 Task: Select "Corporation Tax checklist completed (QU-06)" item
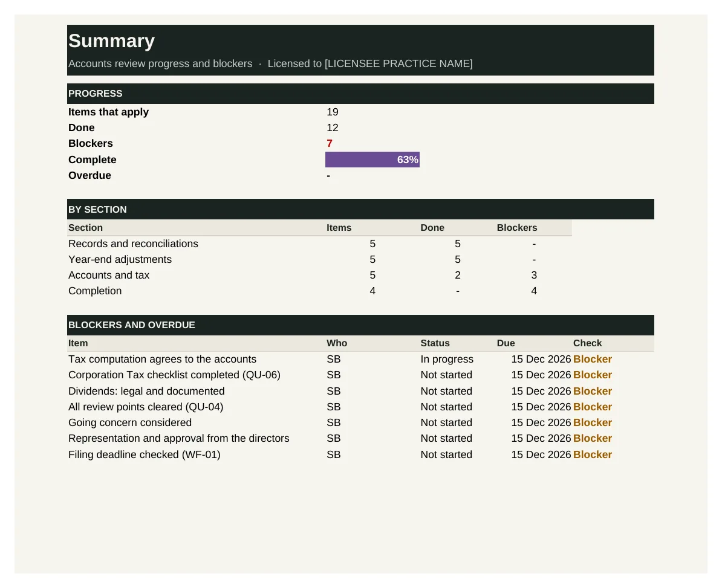174,375
